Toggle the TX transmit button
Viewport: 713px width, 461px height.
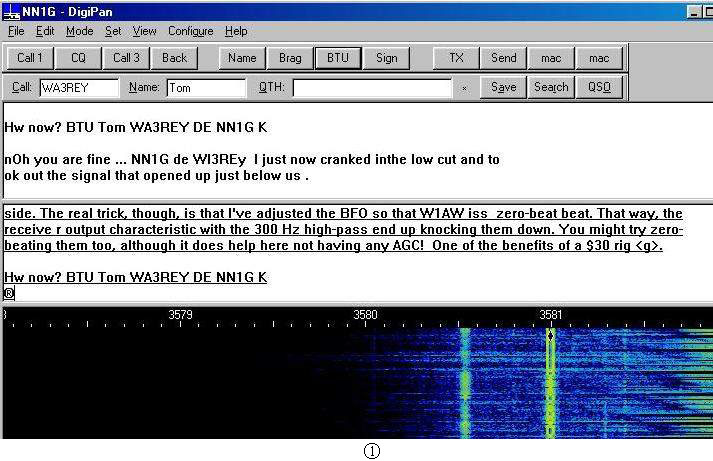pyautogui.click(x=456, y=58)
